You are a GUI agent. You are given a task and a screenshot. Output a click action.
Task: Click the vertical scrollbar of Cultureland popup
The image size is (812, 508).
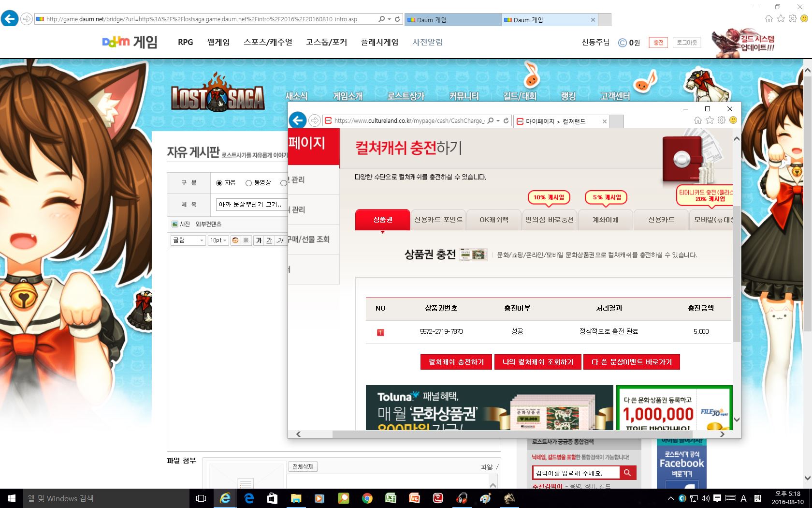737,274
